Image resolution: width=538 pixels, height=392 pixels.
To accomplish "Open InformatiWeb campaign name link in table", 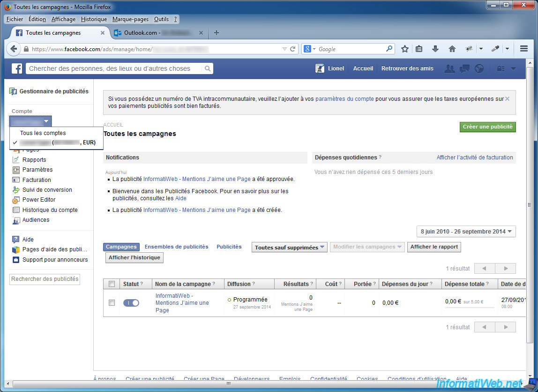I will (182, 303).
